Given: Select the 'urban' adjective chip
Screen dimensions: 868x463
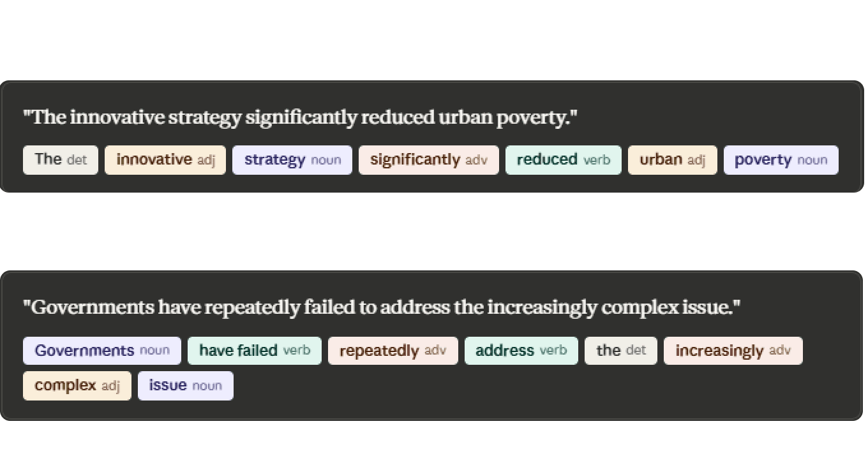Looking at the screenshot, I should pos(672,159).
